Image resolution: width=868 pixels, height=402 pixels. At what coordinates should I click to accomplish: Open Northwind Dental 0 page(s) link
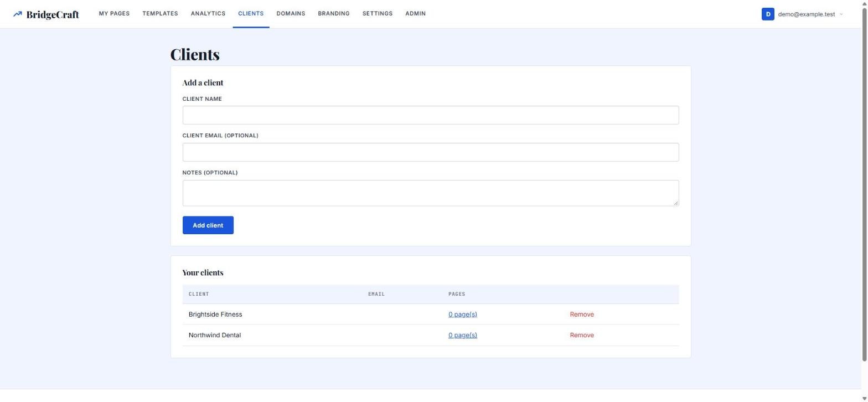coord(463,336)
